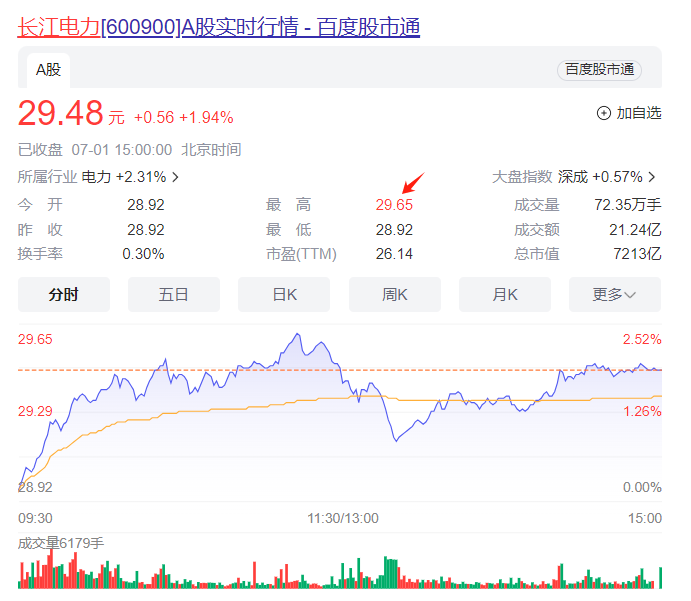Click the 29.48 current price

pos(61,113)
